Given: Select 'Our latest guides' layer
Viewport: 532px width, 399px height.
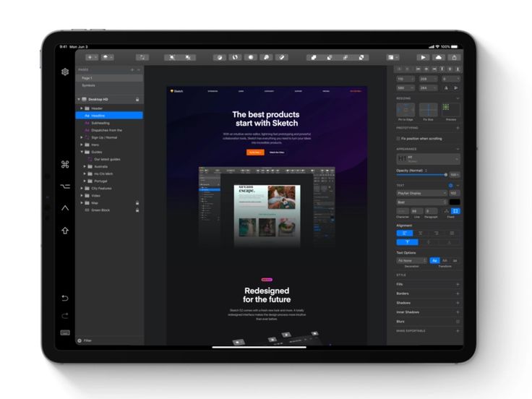Looking at the screenshot, I should coord(109,159).
